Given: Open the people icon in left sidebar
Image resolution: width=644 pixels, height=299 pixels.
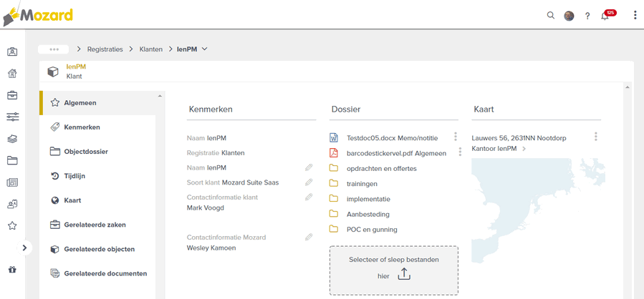Looking at the screenshot, I should [x=12, y=205].
